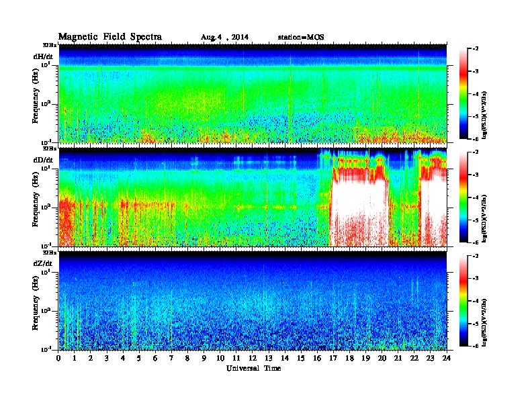The width and height of the screenshot is (532, 411).
Task: Click the dH/dt color bar
Action: 463,94
